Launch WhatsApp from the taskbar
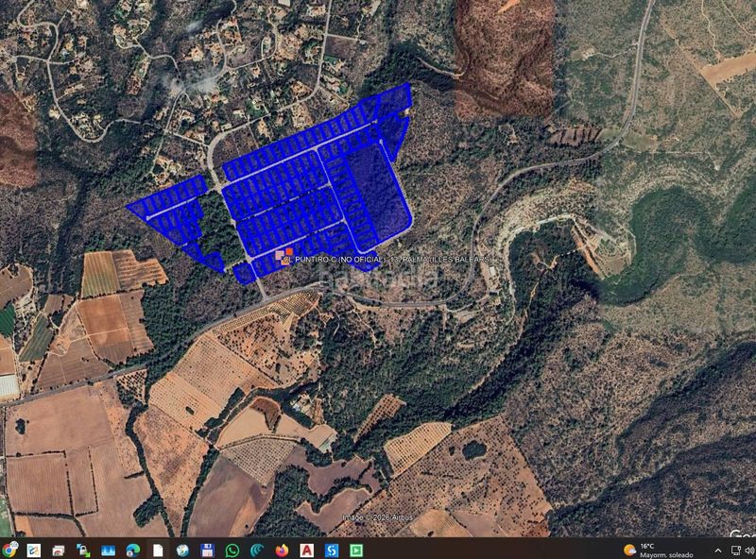 [232, 550]
